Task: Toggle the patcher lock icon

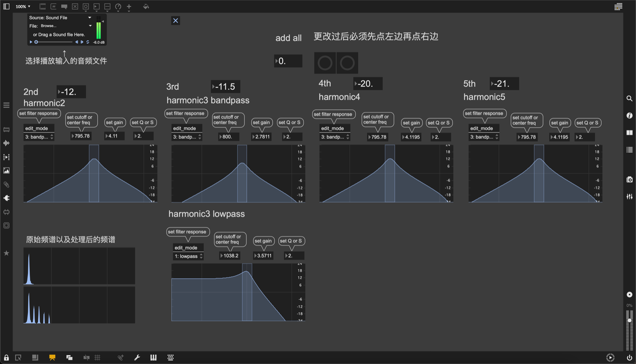Action: pyautogui.click(x=6, y=358)
